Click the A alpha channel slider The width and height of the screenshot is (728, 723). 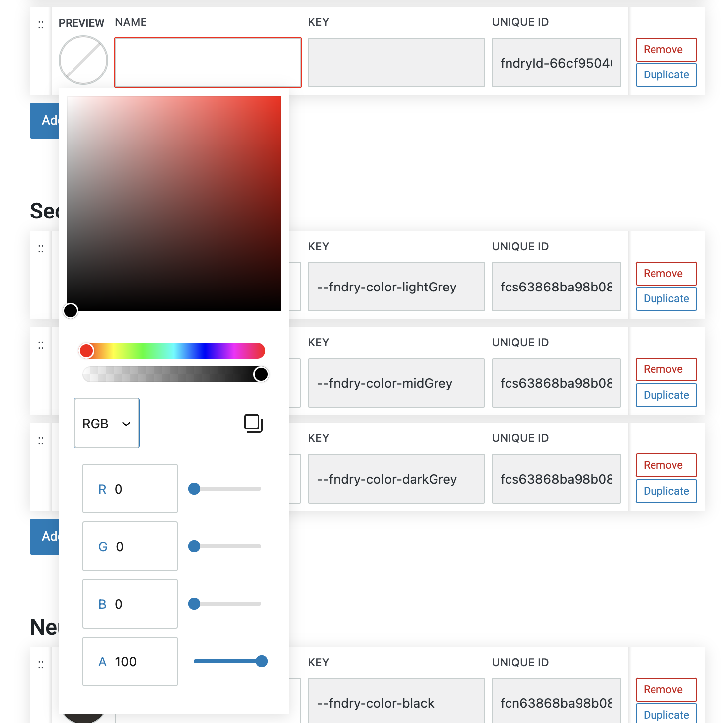pyautogui.click(x=227, y=661)
